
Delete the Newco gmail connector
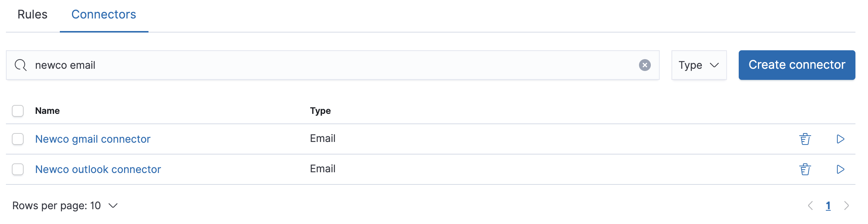coord(806,139)
